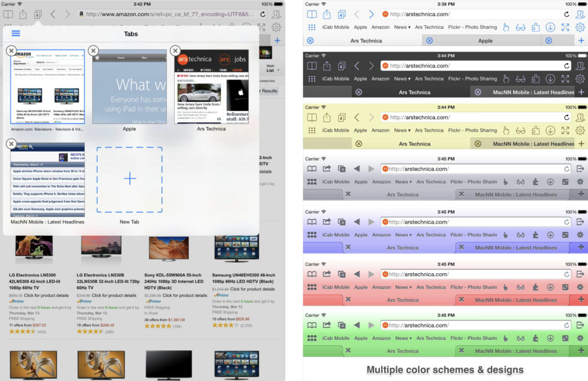Open settings gear in Amazon screenshot
The image size is (588, 381).
click(276, 27)
